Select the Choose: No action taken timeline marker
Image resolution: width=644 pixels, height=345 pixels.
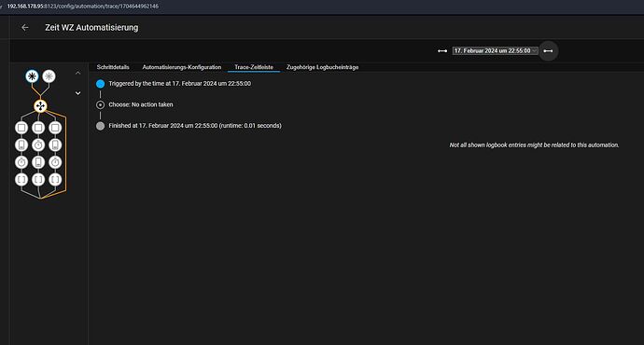100,104
